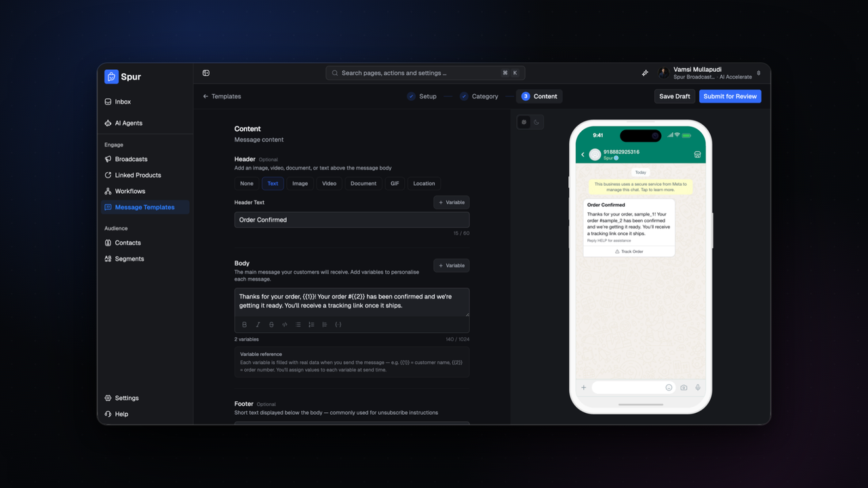Image resolution: width=868 pixels, height=488 pixels.
Task: Insert a block quote in body
Action: 325,325
